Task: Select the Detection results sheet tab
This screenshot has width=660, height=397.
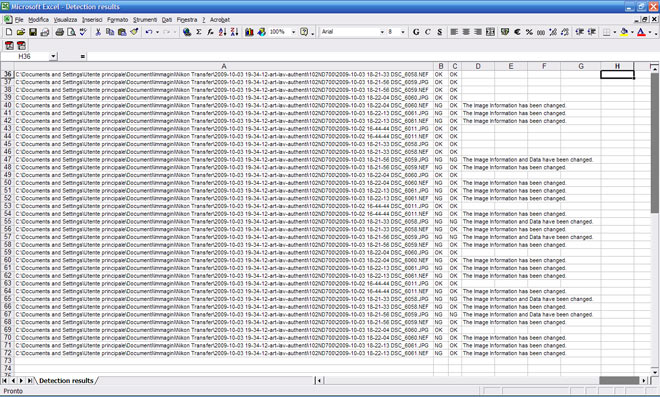Action: point(66,381)
